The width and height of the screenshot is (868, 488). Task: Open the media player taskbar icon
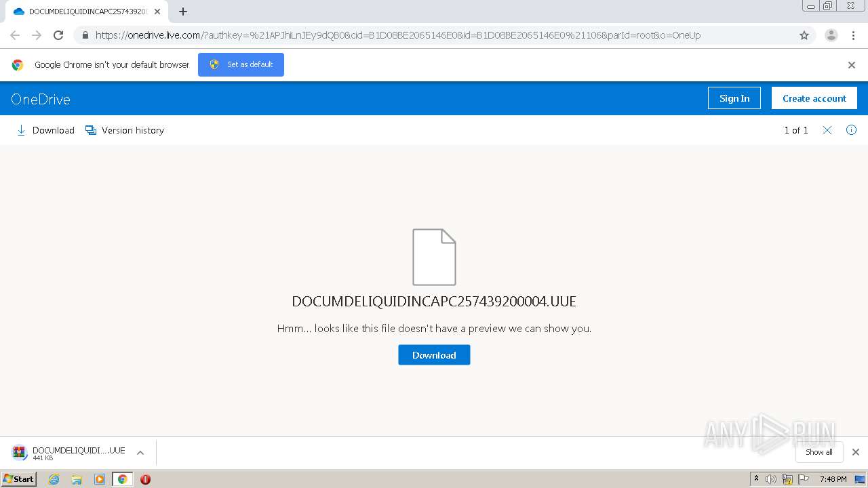[x=100, y=479]
